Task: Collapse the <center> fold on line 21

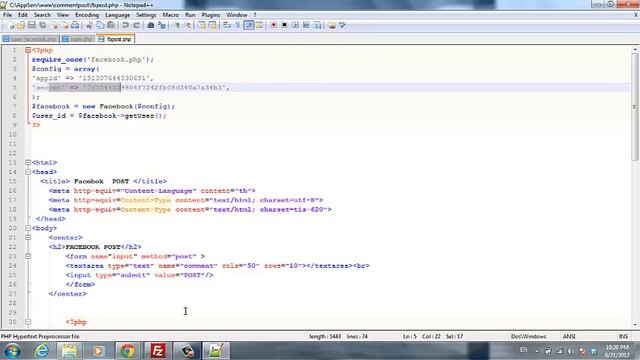Action: [x=28, y=238]
